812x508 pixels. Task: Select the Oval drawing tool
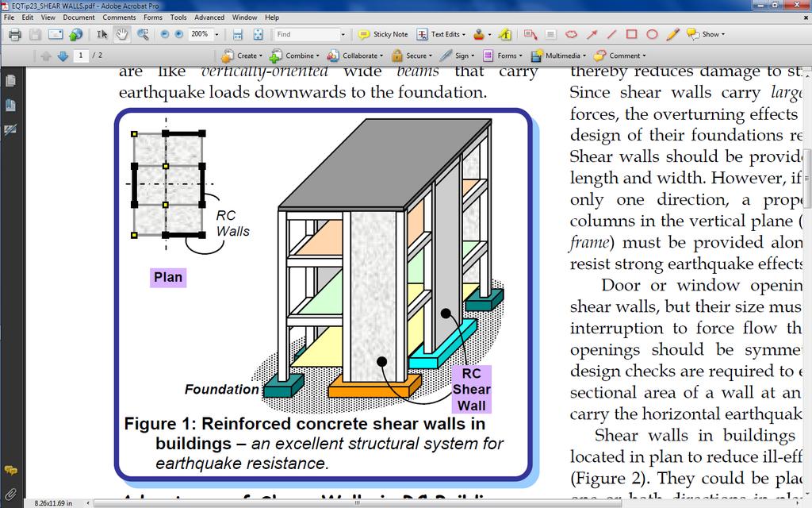[x=652, y=35]
